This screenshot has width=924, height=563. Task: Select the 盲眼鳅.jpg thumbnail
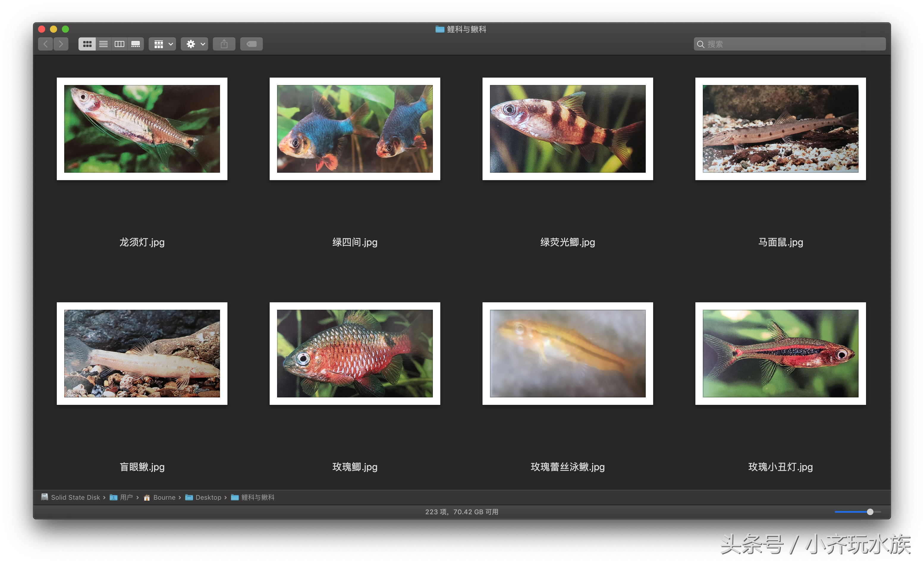pyautogui.click(x=142, y=353)
